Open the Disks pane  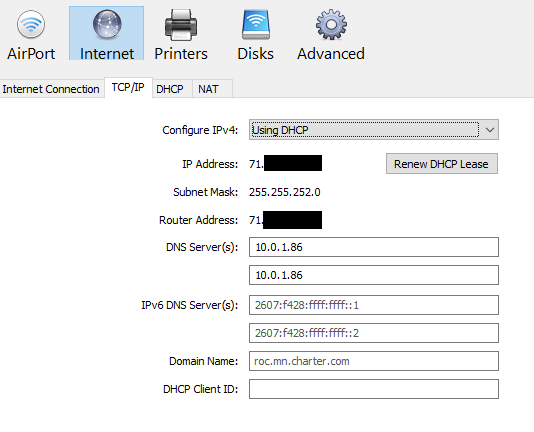[x=255, y=34]
